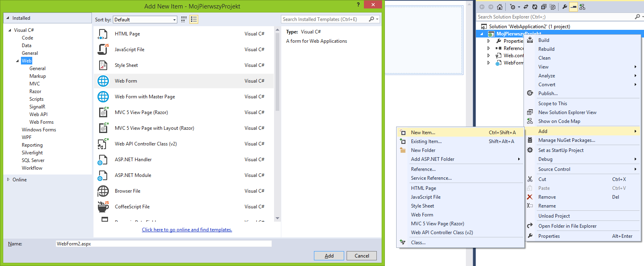Choose Publish... in the context menu
This screenshot has width=644, height=266.
point(582,94)
